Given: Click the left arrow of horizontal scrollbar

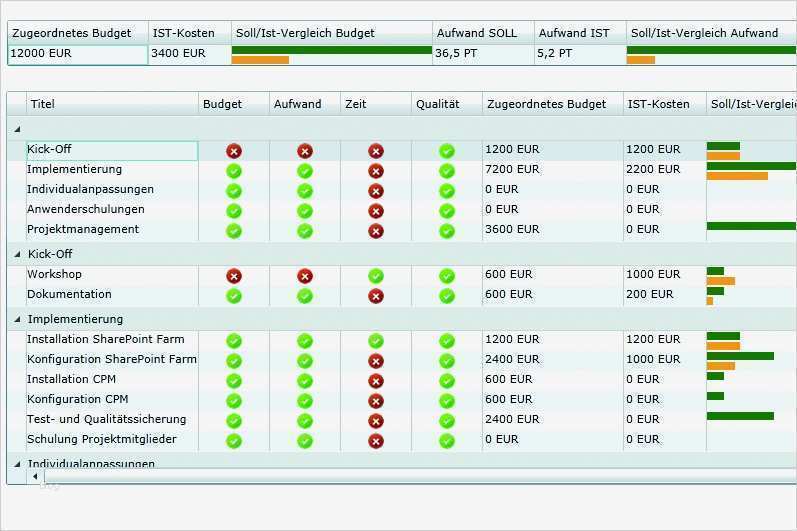Looking at the screenshot, I should (x=35, y=476).
